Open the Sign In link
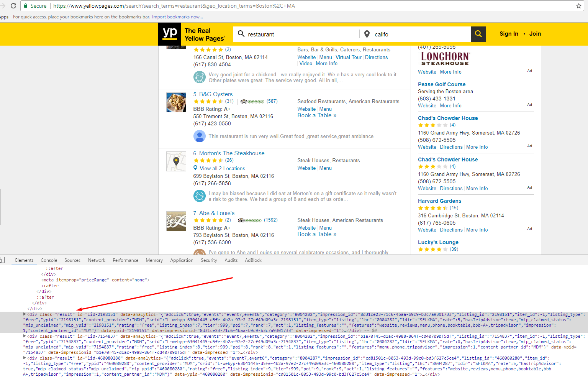 point(509,33)
